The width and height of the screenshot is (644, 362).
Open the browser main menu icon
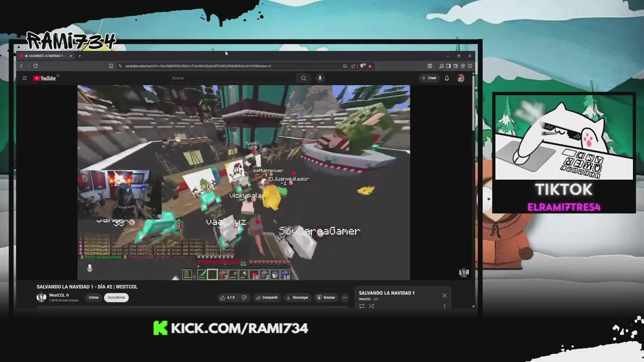pyautogui.click(x=470, y=66)
